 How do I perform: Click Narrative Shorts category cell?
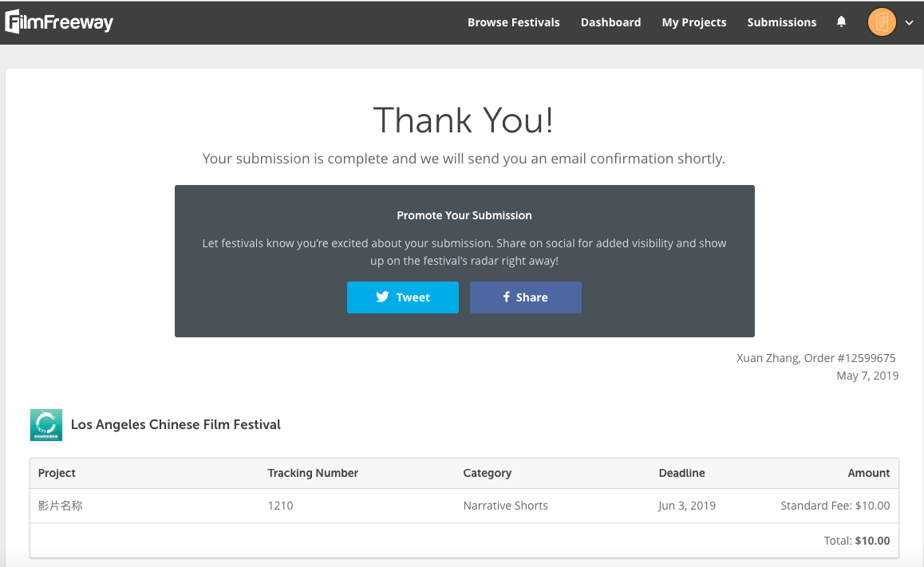[505, 506]
